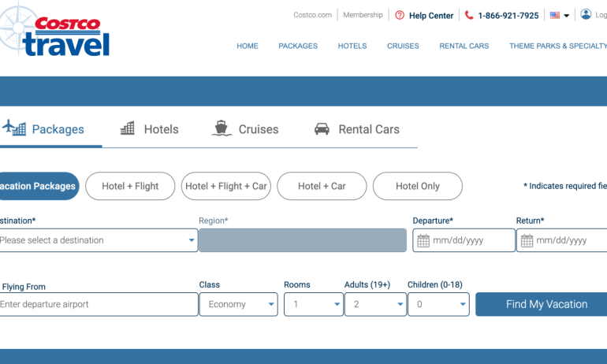Click the 1-866-921-7925 phone number
Viewport: 607px width, 364px height.
click(508, 16)
